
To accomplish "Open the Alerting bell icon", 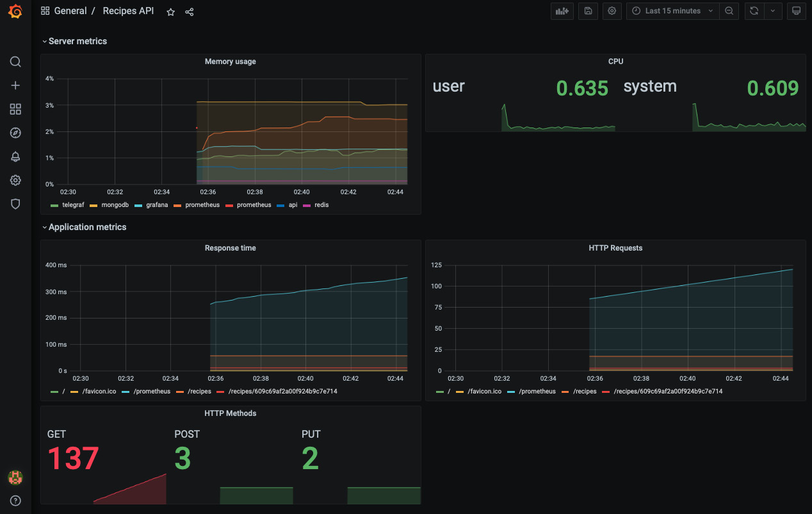I will [15, 156].
